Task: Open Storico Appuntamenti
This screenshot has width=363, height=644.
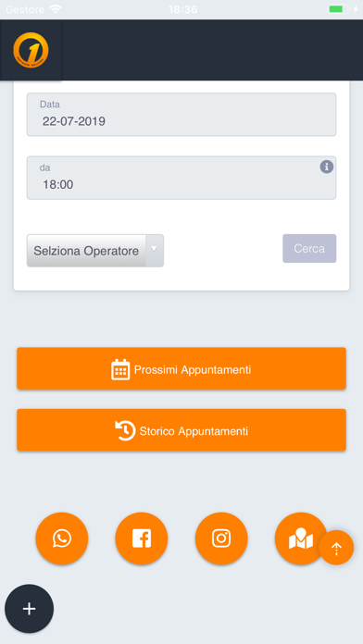Action: [181, 430]
